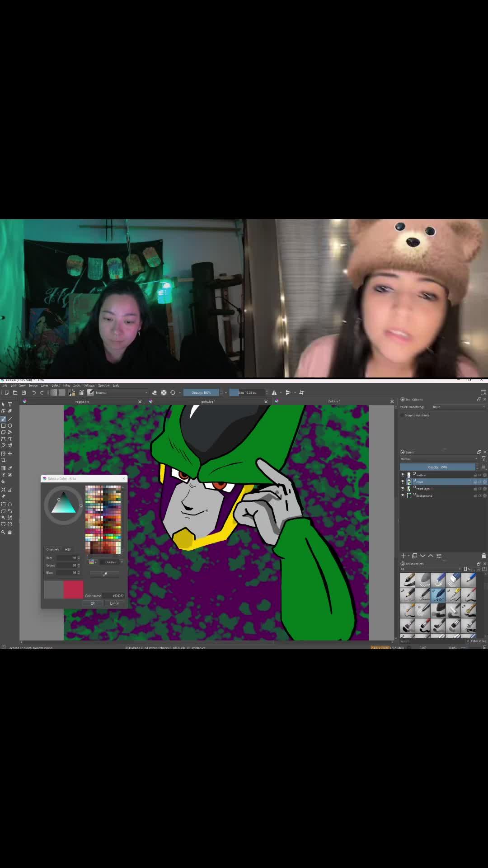
Task: Close the vegeta.kra tab
Action: [x=140, y=401]
